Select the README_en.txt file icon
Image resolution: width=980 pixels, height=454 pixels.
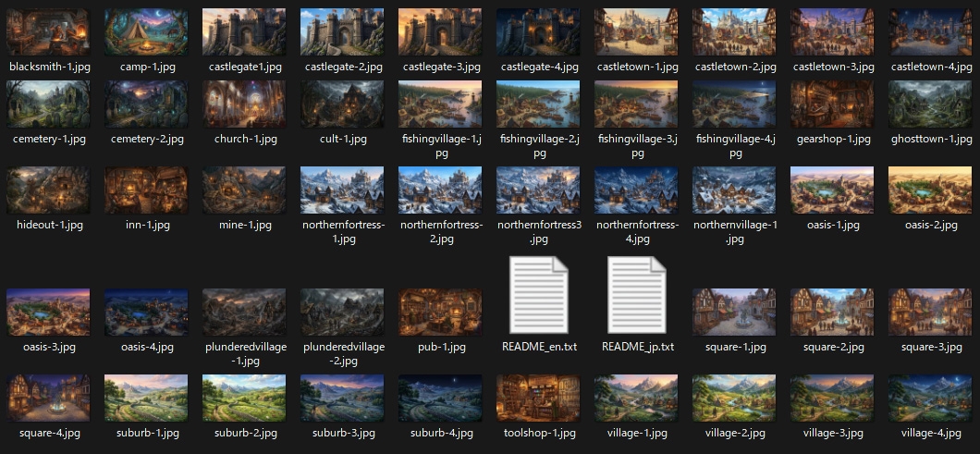pyautogui.click(x=538, y=296)
